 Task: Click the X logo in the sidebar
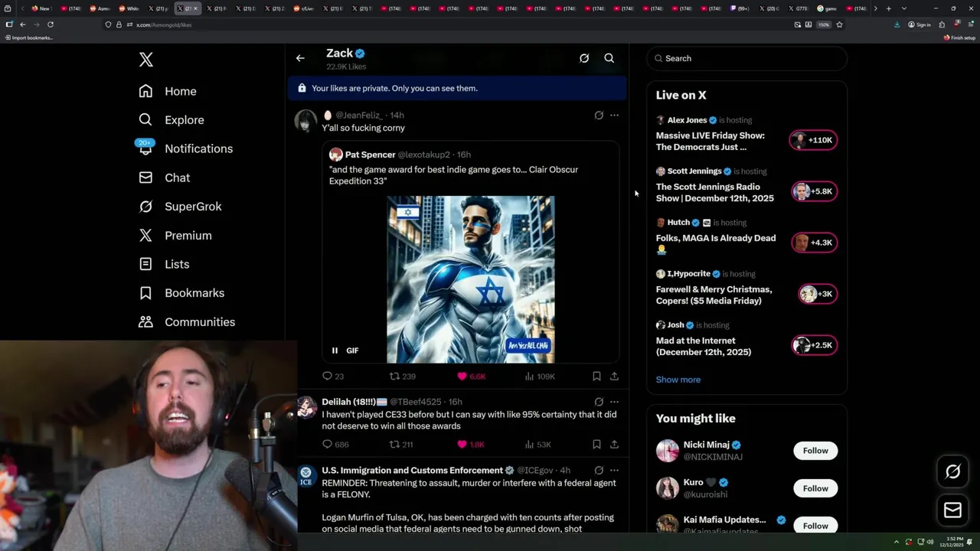pos(146,60)
